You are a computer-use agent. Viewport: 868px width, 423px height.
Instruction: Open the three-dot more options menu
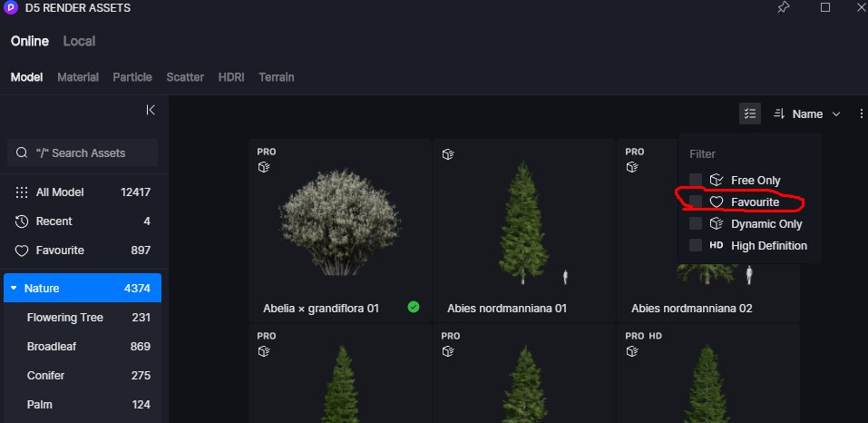[861, 113]
